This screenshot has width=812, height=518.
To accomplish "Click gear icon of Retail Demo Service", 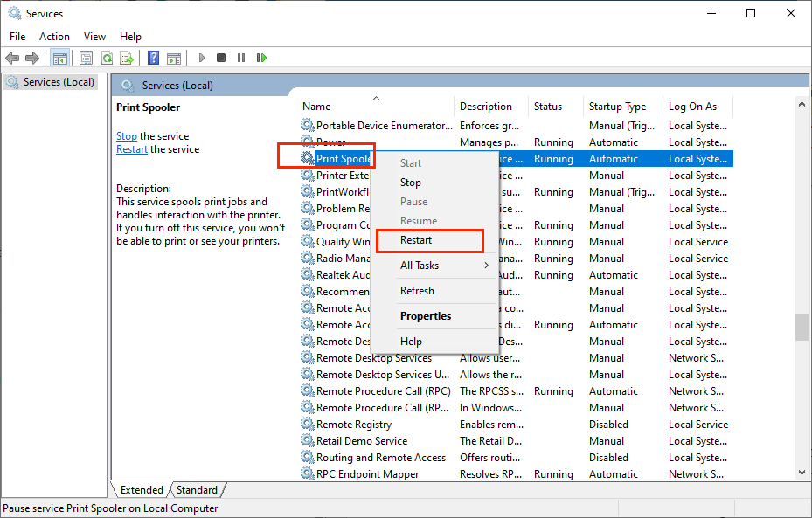I will [308, 441].
